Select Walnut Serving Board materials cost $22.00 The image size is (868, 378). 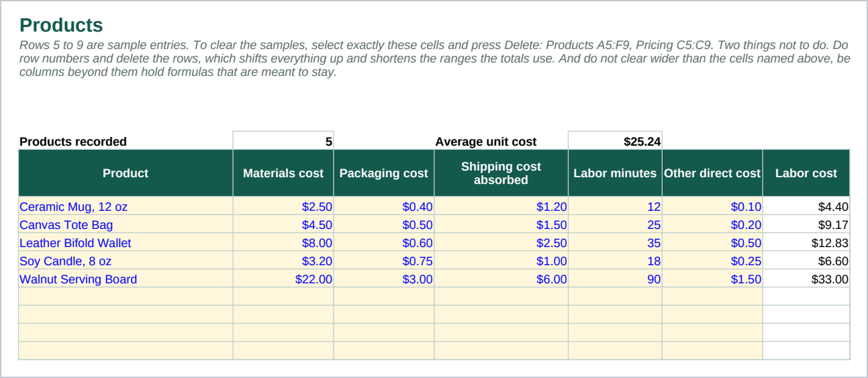pyautogui.click(x=283, y=279)
